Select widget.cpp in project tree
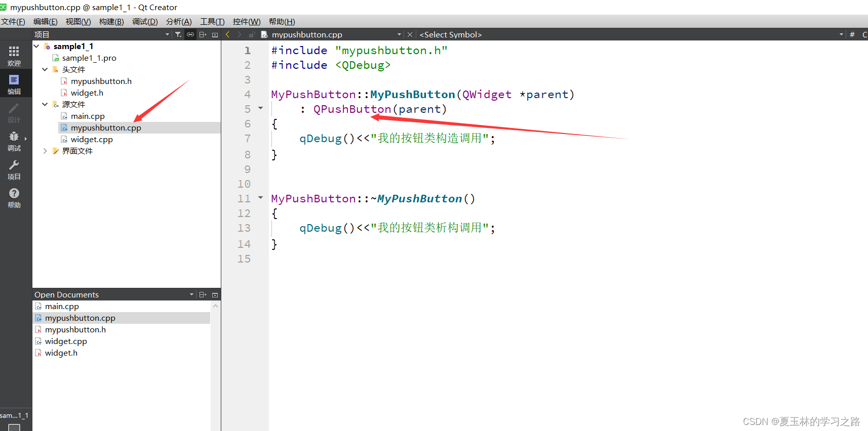 pyautogui.click(x=92, y=139)
